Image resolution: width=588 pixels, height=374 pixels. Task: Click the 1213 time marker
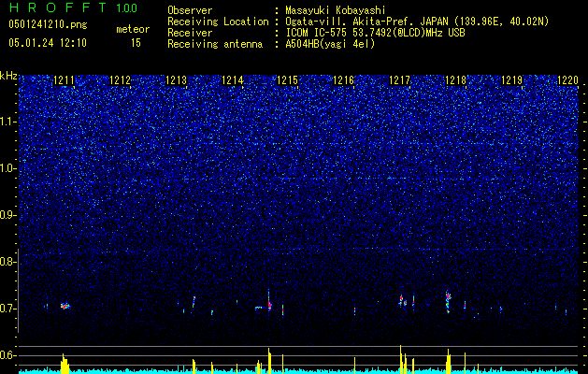pyautogui.click(x=176, y=80)
